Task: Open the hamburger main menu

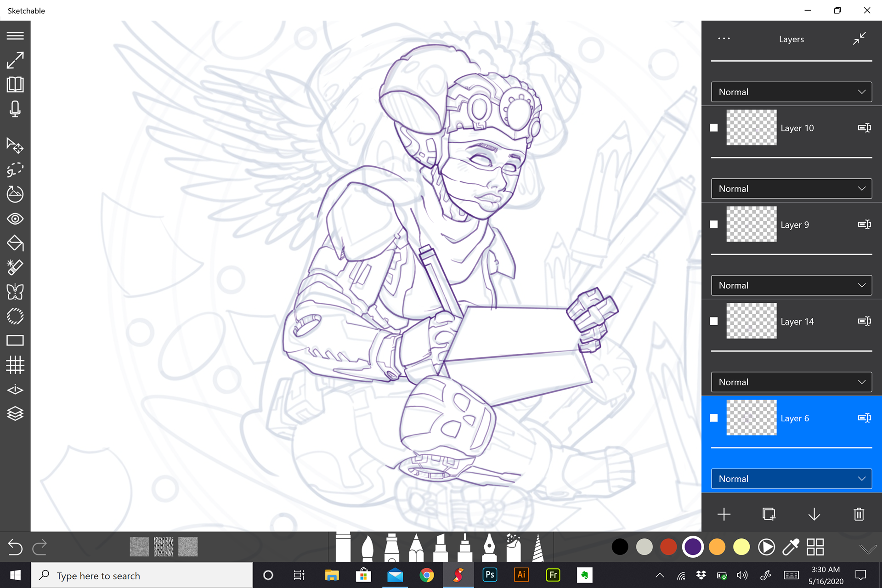Action: pos(15,36)
